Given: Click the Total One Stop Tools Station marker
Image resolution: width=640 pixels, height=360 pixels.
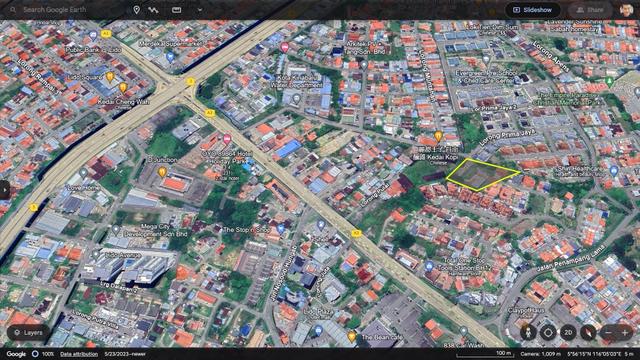Looking at the screenshot, I should [429, 267].
